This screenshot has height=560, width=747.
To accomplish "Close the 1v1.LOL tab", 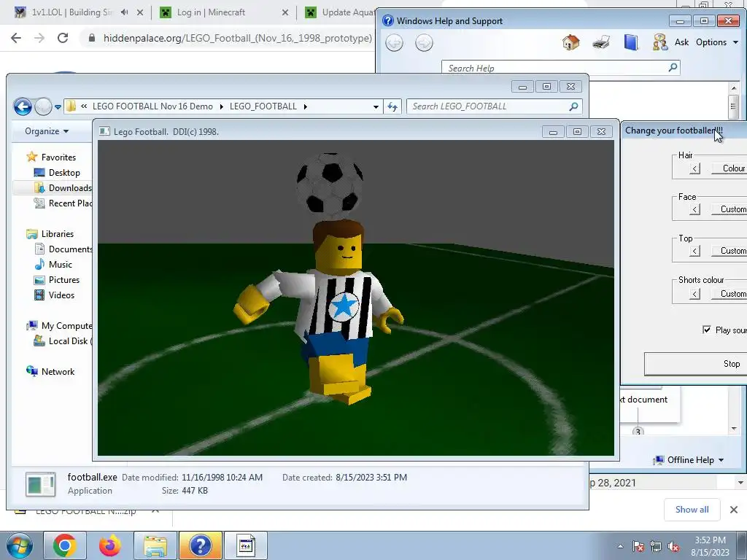I will 140,13.
